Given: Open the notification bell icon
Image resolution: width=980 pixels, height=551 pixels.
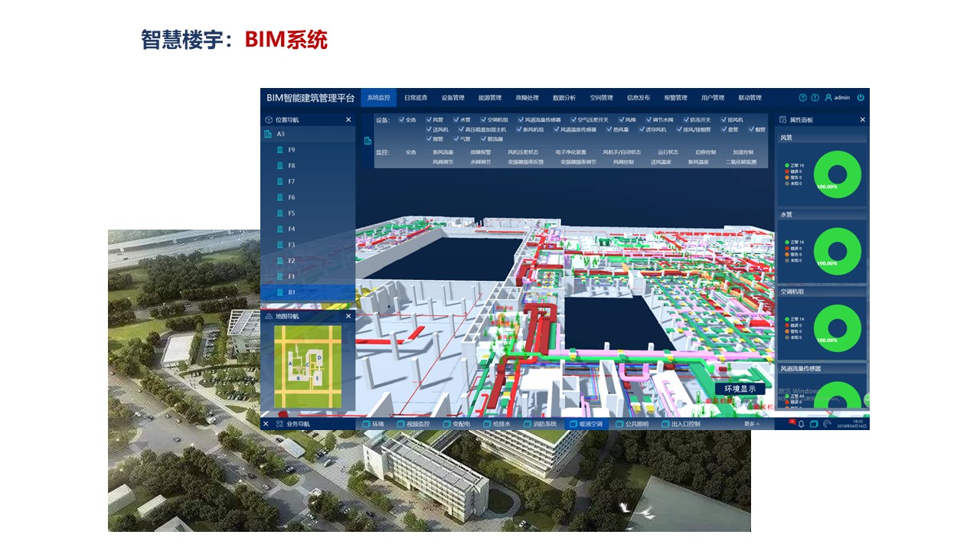Looking at the screenshot, I should pyautogui.click(x=802, y=424).
